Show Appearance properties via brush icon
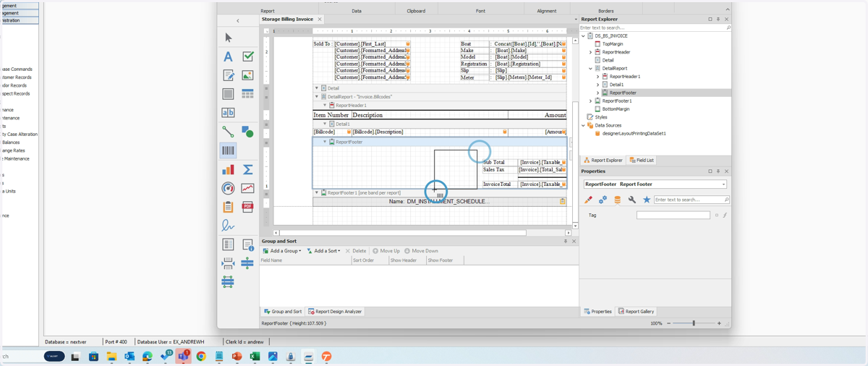The height and width of the screenshot is (366, 868). (588, 200)
